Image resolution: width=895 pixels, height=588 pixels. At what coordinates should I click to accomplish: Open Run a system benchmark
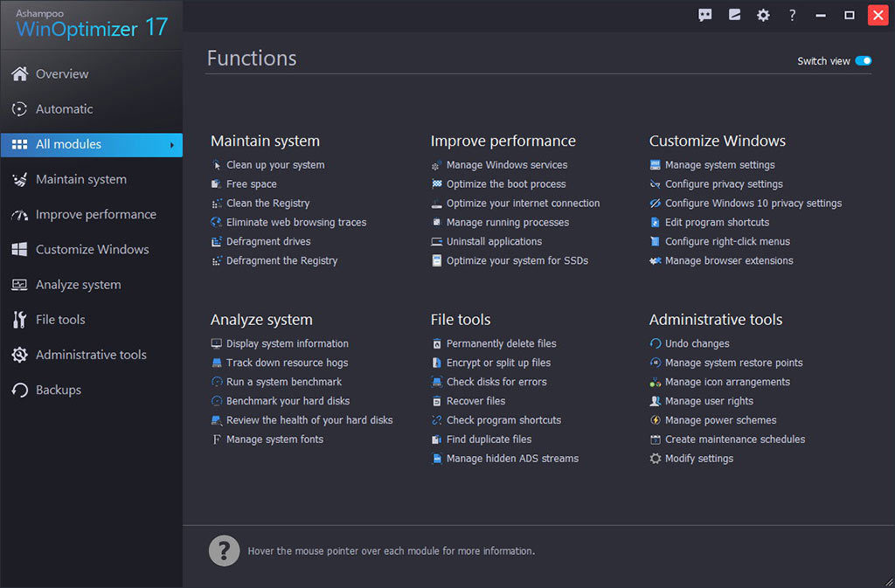tap(283, 382)
